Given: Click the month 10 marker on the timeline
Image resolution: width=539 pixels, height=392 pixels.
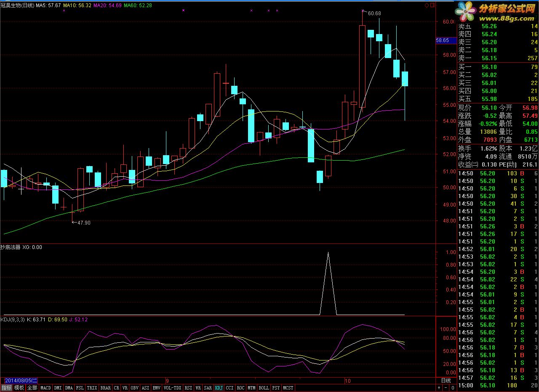Looking at the screenshot, I should pos(347,380).
